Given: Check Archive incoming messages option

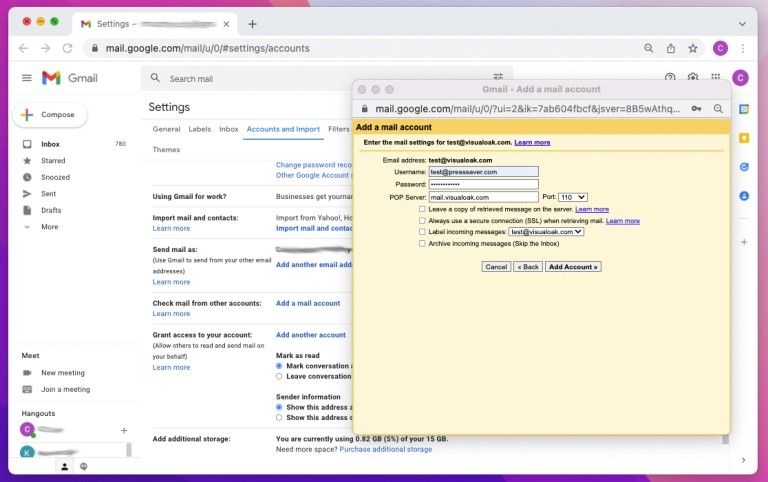Looking at the screenshot, I should (422, 243).
